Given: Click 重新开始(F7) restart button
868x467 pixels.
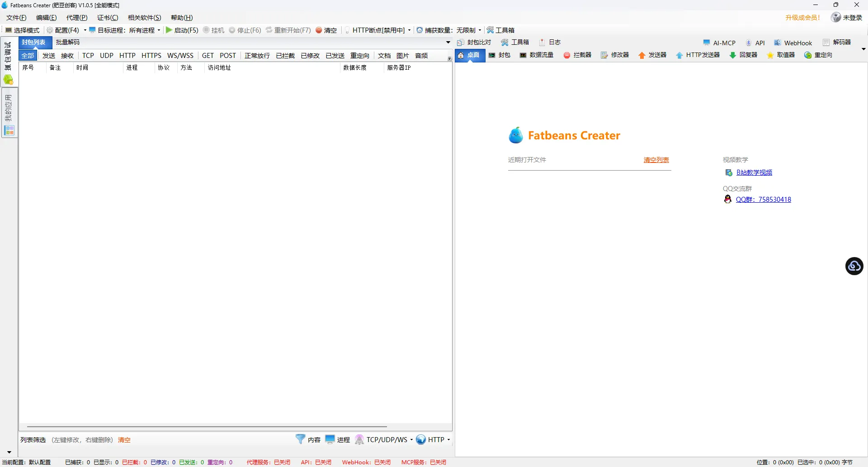Looking at the screenshot, I should coord(288,30).
